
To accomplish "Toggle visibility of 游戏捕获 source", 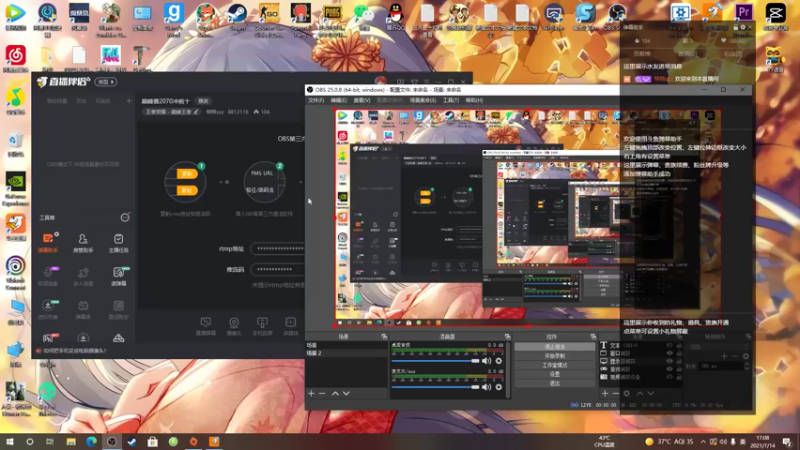I will pos(669,369).
